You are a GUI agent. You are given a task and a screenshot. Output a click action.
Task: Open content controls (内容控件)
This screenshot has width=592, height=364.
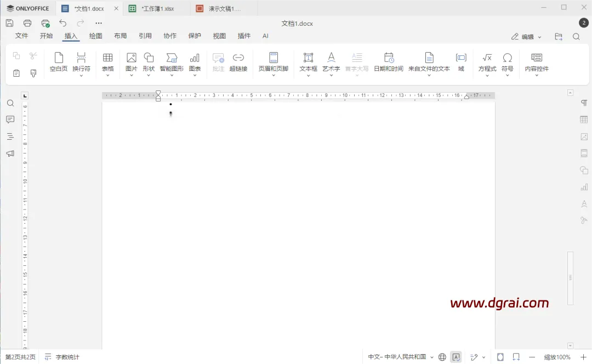tap(537, 64)
